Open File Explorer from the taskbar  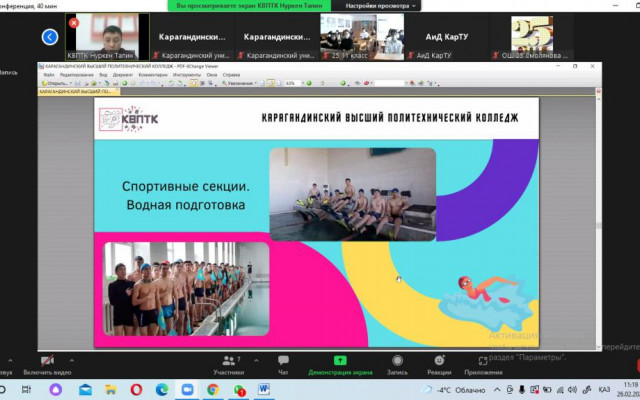coord(111,389)
